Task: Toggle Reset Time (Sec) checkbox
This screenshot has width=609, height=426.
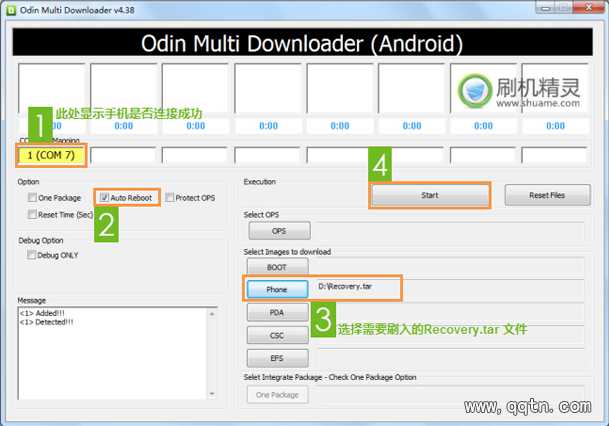Action: [x=32, y=214]
